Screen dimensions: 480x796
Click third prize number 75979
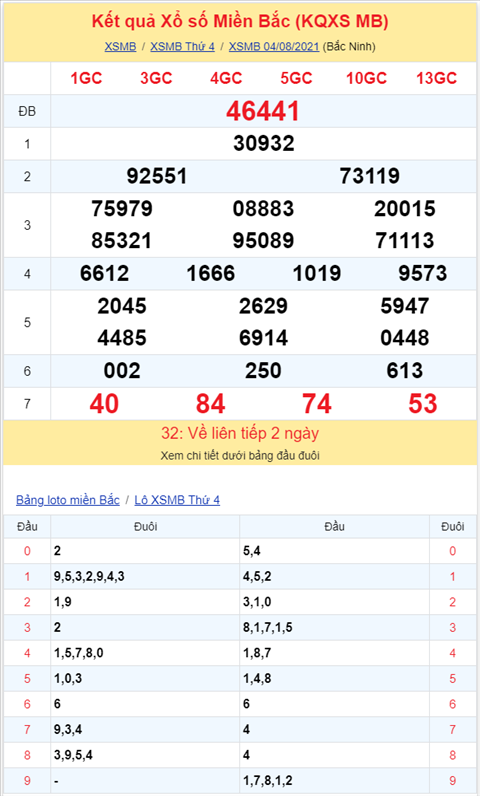(122, 209)
